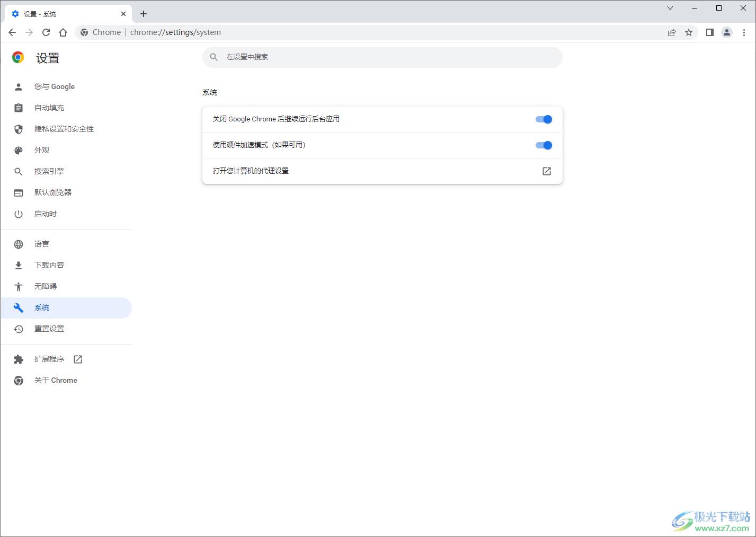
Task: Click the accessibility icon for 无障碍
Action: click(19, 286)
